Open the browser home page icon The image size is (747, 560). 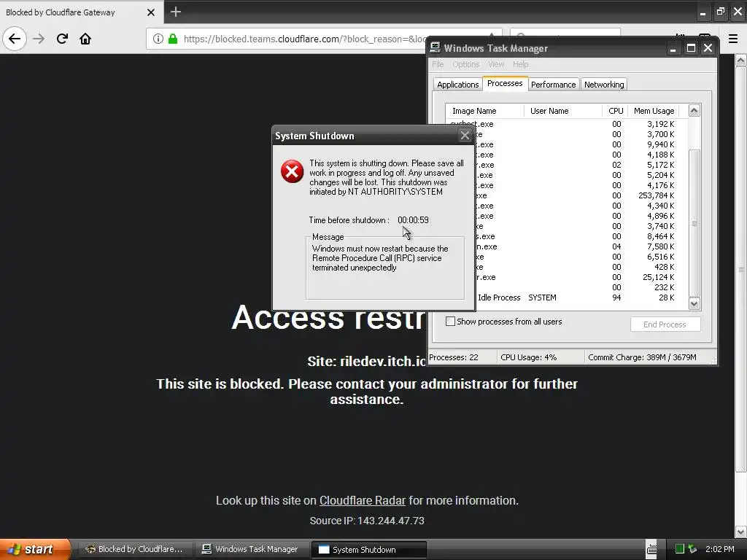click(x=85, y=39)
